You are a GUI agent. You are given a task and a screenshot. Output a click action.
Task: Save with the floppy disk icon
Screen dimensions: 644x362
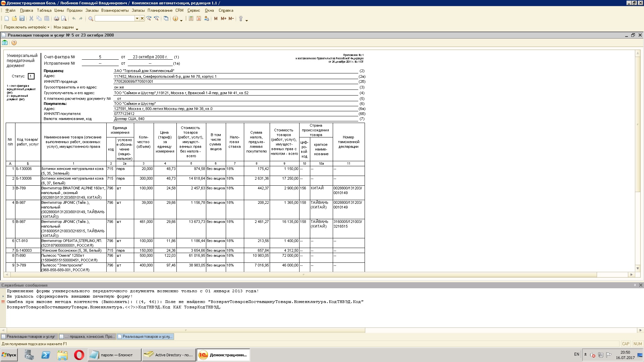[x=22, y=19]
